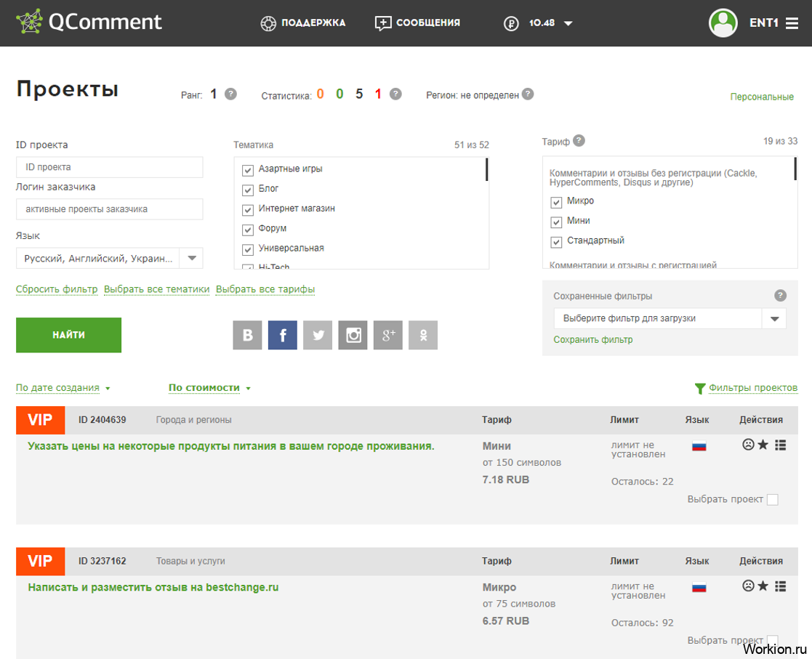This screenshot has height=659, width=812.
Task: Open the Поддержка menu item
Action: [x=303, y=23]
